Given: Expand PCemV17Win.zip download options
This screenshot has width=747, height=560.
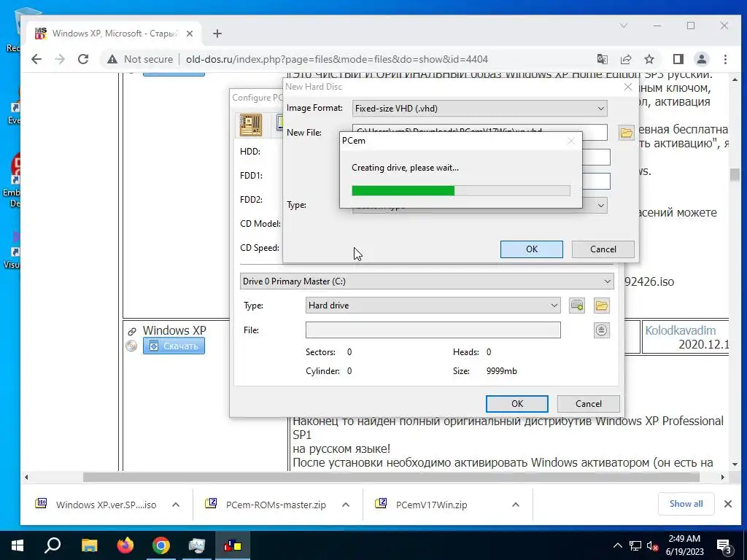Looking at the screenshot, I should [516, 505].
